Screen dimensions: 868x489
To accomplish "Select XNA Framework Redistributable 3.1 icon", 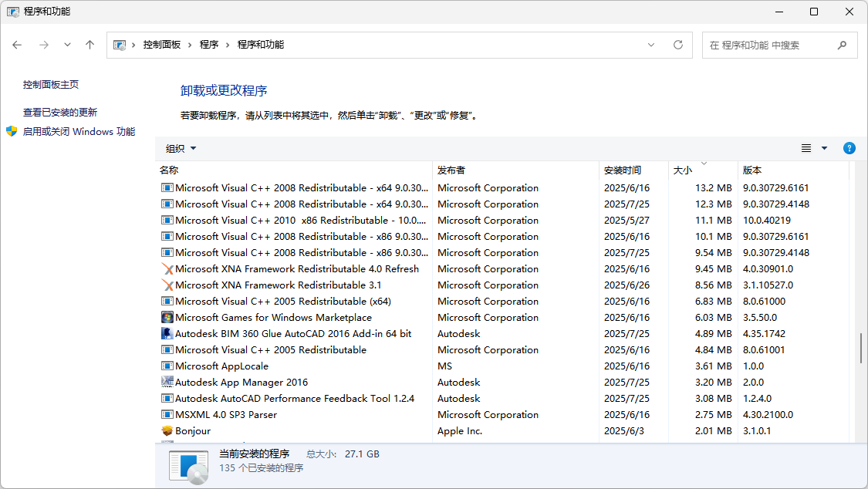I will pyautogui.click(x=167, y=285).
